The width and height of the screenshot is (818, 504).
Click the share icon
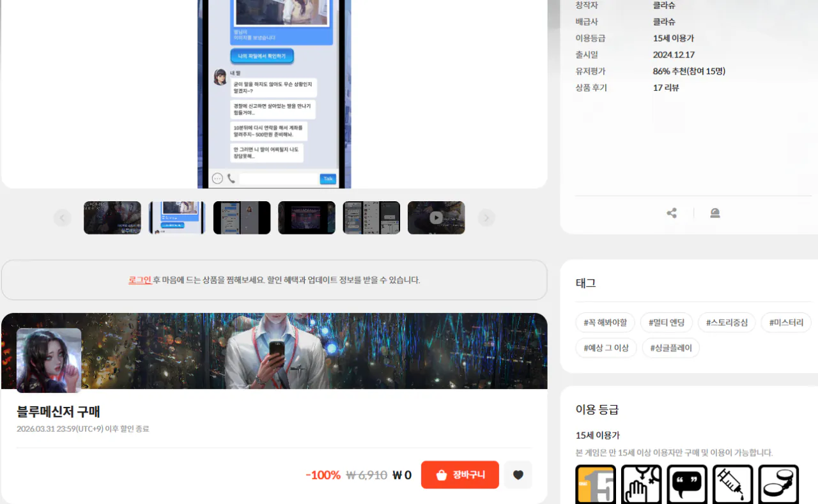(x=671, y=213)
